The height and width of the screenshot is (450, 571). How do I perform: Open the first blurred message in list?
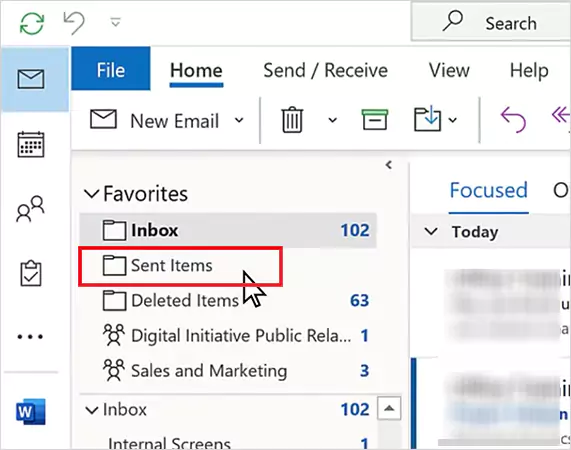503,304
